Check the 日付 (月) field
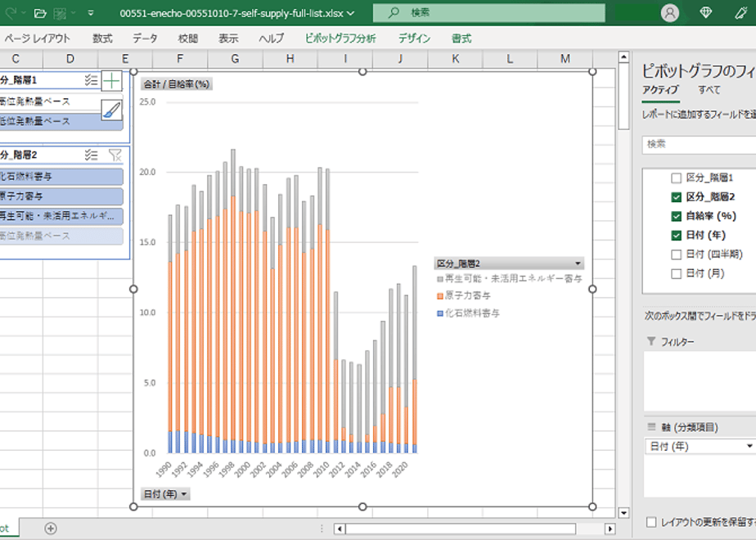 click(677, 273)
